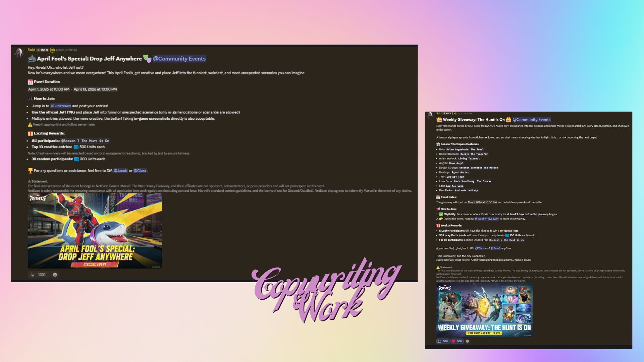Click the shark emoji before April Fool's title
This screenshot has width=644, height=362.
[x=32, y=59]
